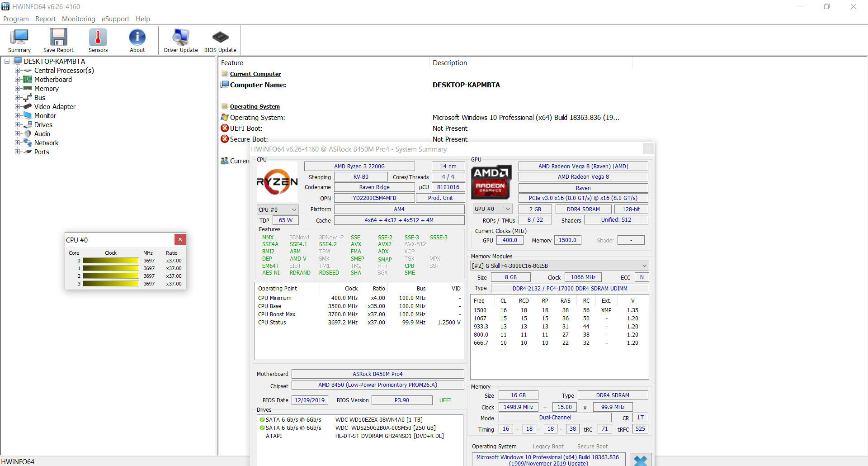Collapse the DESKTOP-KAPMBTA root node

tap(7, 61)
